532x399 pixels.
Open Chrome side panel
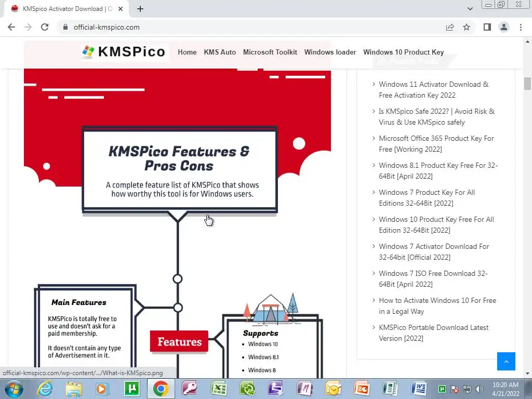pos(487,27)
